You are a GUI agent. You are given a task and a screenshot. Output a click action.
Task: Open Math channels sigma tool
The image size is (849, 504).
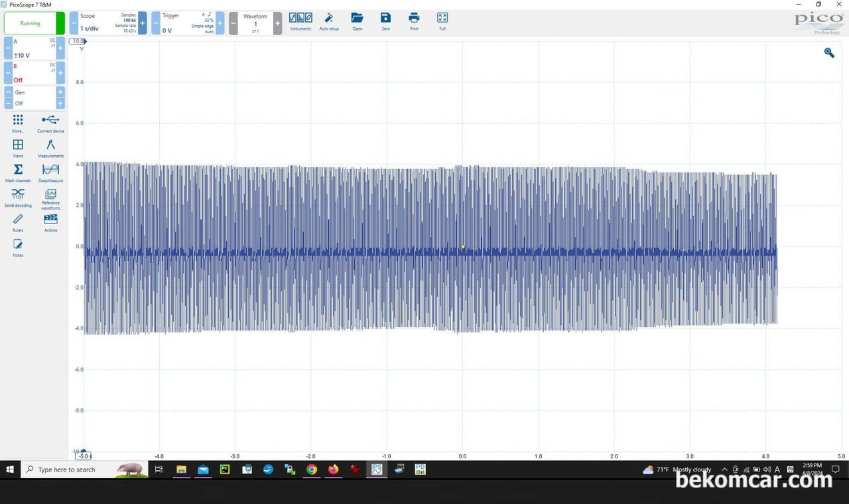click(18, 173)
